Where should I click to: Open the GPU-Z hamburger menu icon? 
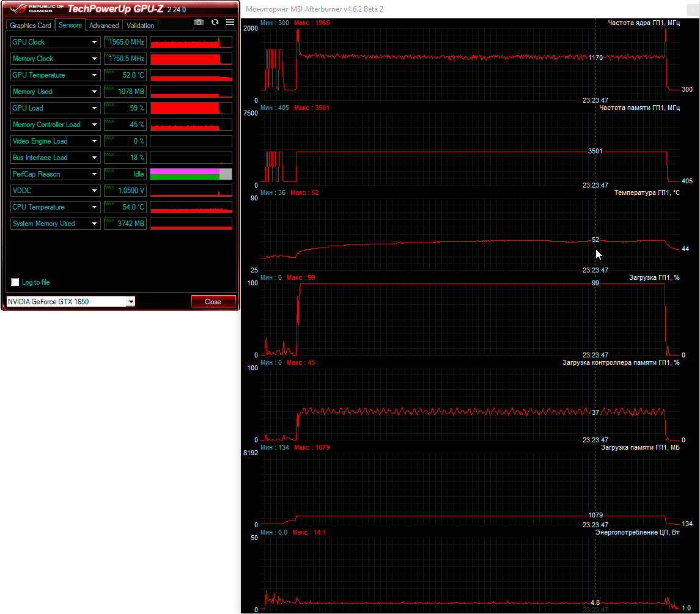point(230,22)
